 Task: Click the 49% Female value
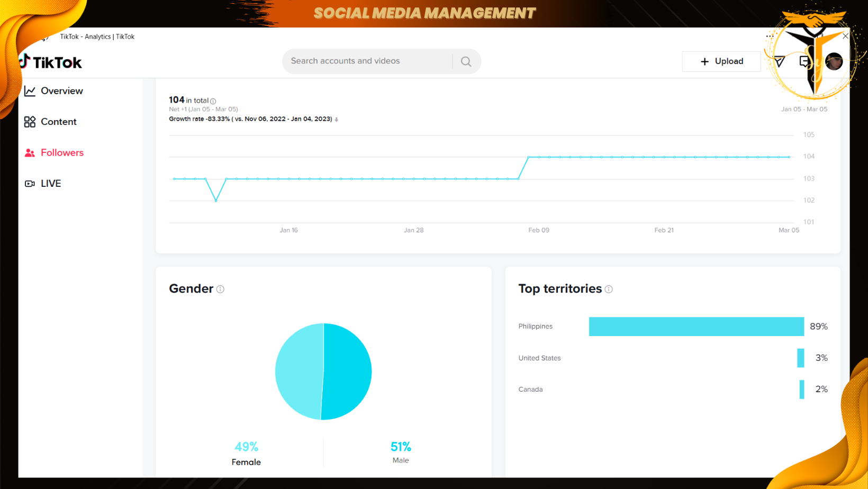[x=247, y=447]
